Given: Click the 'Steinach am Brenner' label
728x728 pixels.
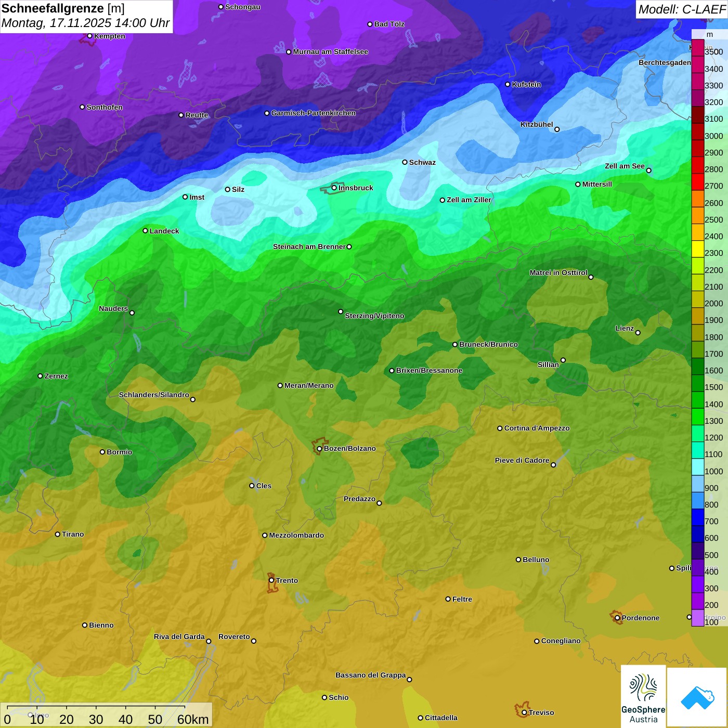Looking at the screenshot, I should pos(309,246).
